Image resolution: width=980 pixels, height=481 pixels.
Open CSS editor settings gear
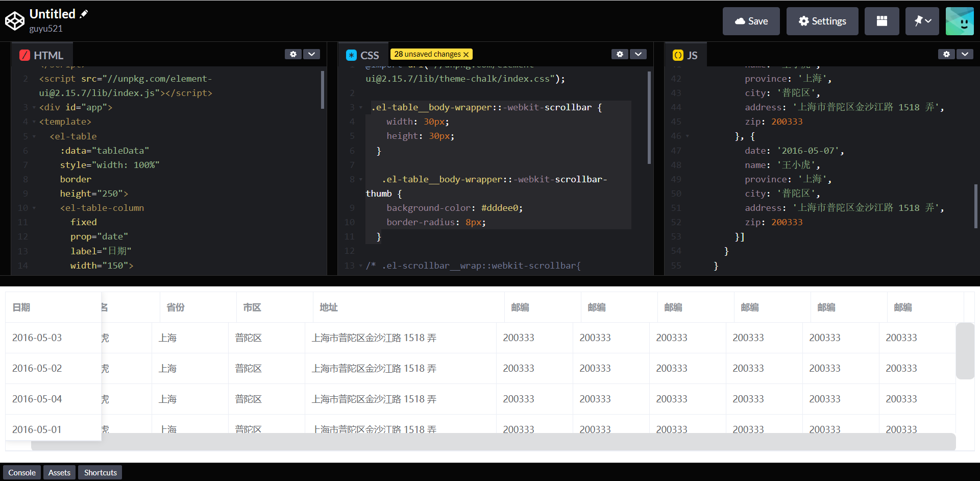(620, 54)
